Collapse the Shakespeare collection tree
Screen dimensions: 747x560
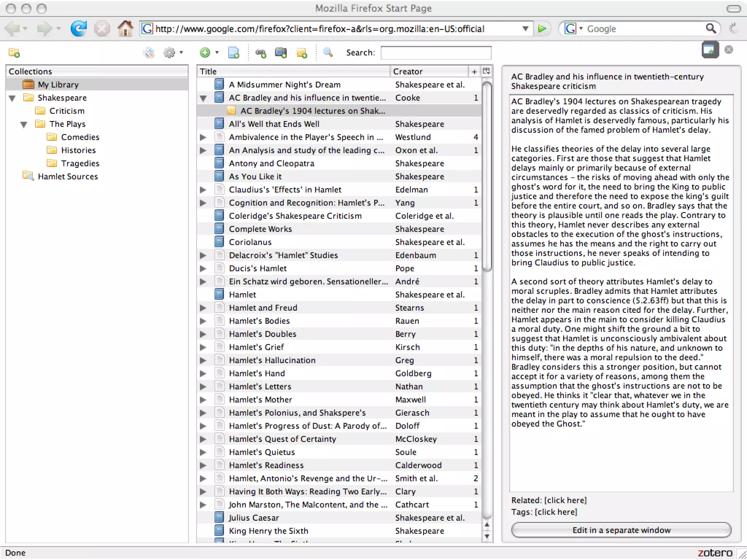click(x=12, y=98)
